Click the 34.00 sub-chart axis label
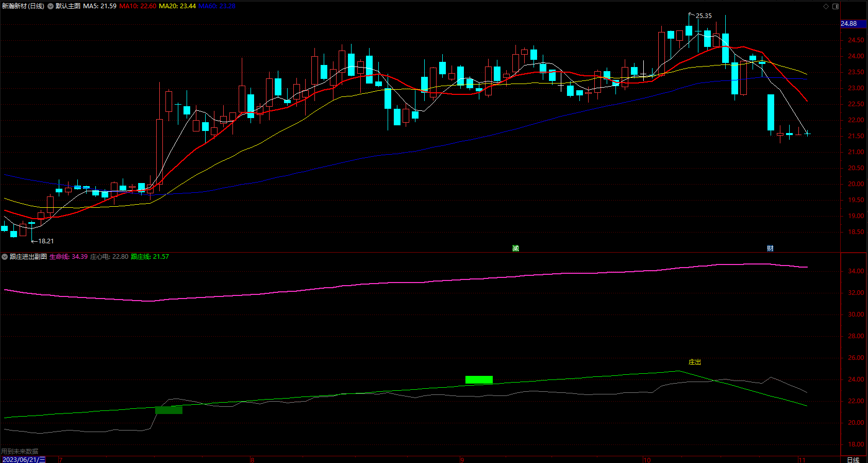 tap(856, 271)
